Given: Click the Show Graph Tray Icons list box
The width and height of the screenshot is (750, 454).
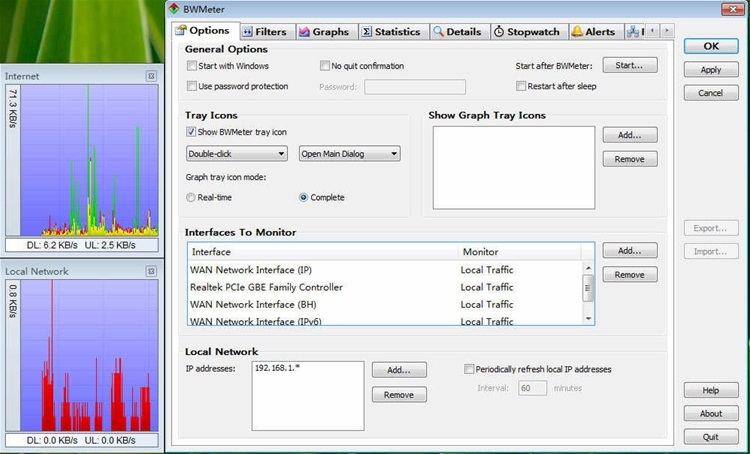Looking at the screenshot, I should pyautogui.click(x=514, y=167).
